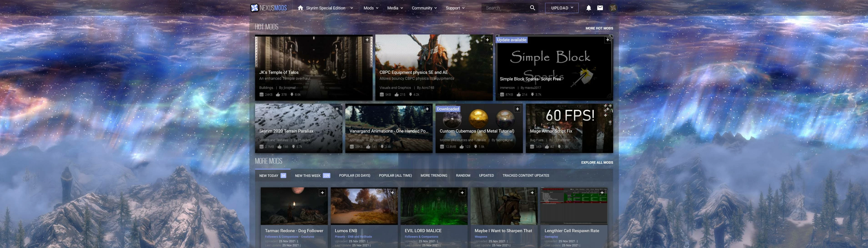Viewport: 868px width, 248px height.
Task: Open JK's Temple of Talos mod title
Action: (x=279, y=72)
